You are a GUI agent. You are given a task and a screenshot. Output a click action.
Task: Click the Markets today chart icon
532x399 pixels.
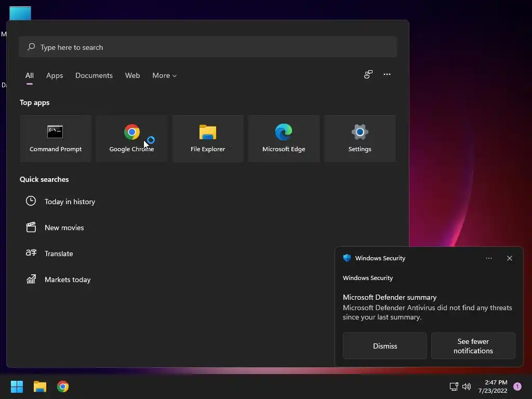pos(31,279)
